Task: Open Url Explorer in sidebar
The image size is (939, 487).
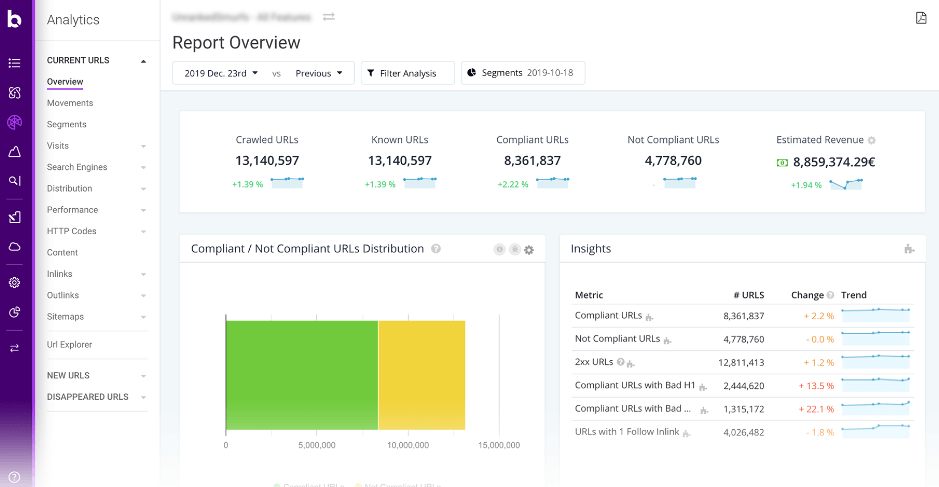Action: click(69, 344)
